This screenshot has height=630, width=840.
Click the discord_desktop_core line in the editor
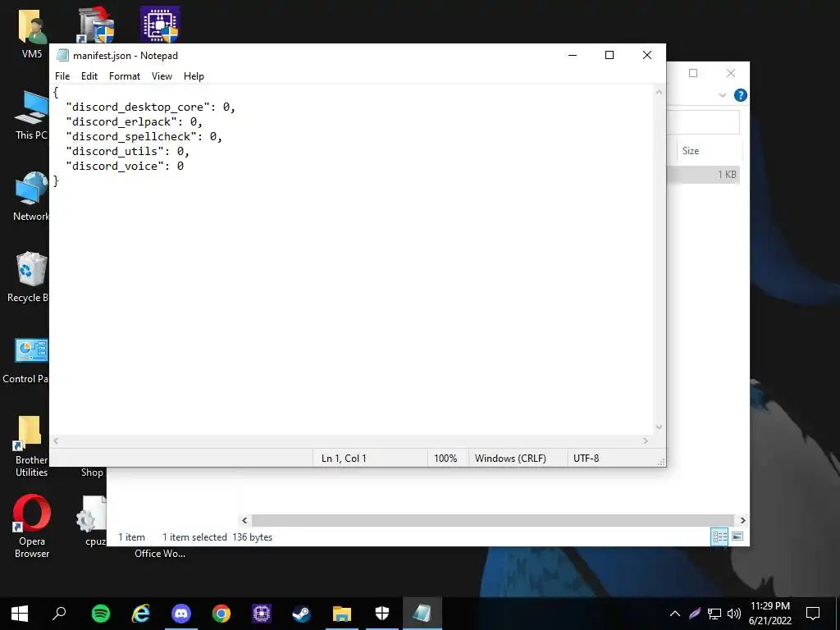coord(151,107)
